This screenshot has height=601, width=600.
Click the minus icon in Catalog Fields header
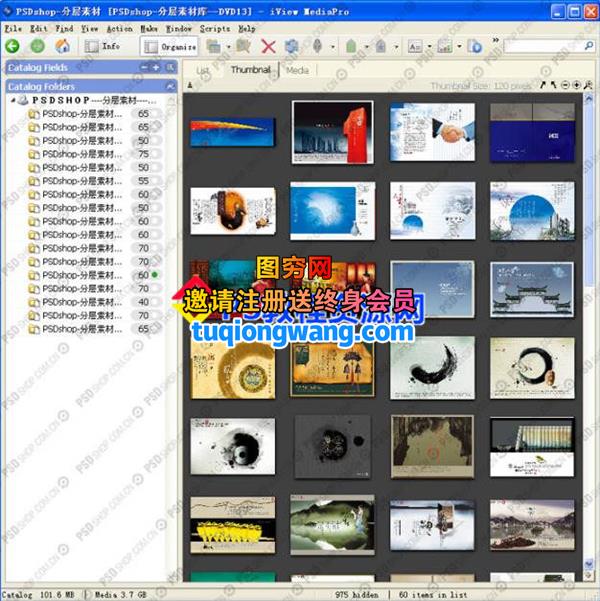tap(144, 67)
